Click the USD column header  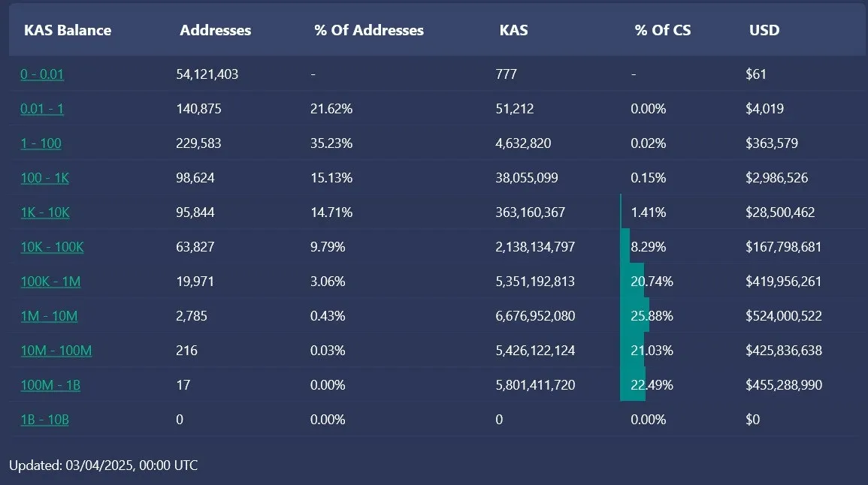764,31
